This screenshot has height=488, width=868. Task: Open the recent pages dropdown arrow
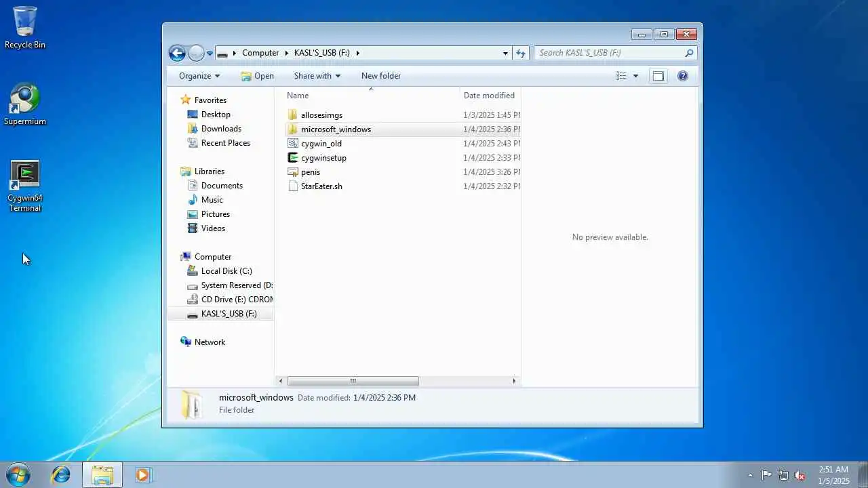click(x=210, y=53)
